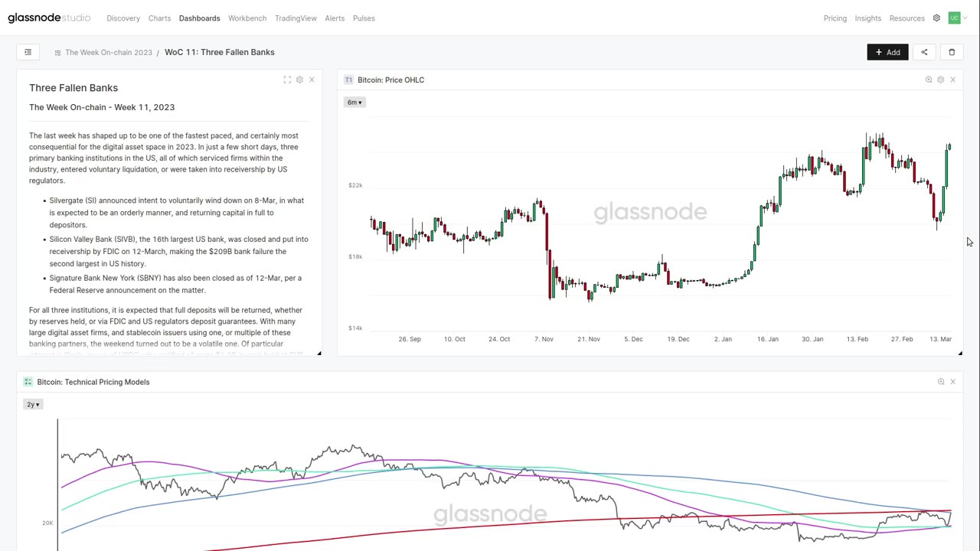Open the Dashboards menu
This screenshot has height=551, width=980.
point(199,18)
